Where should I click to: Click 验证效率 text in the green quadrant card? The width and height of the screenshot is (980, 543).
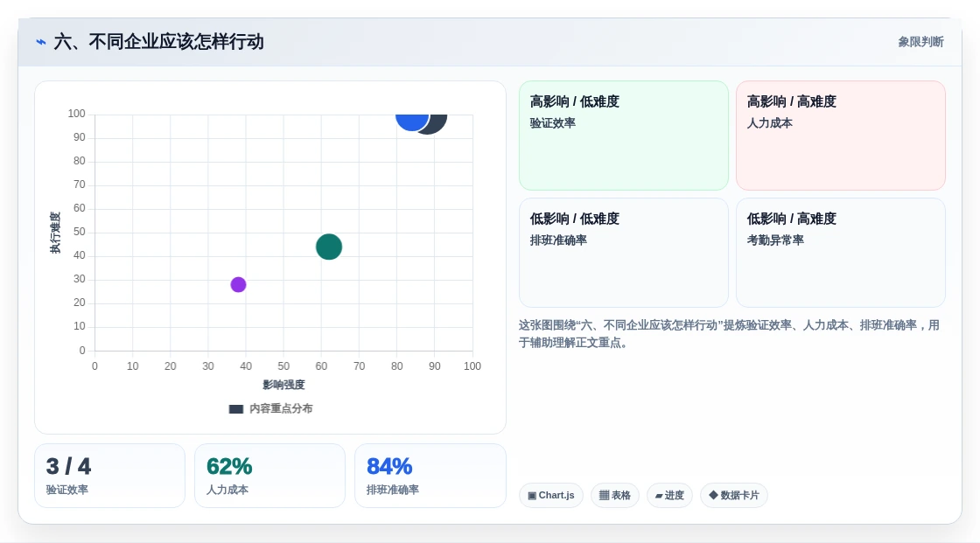pos(552,123)
